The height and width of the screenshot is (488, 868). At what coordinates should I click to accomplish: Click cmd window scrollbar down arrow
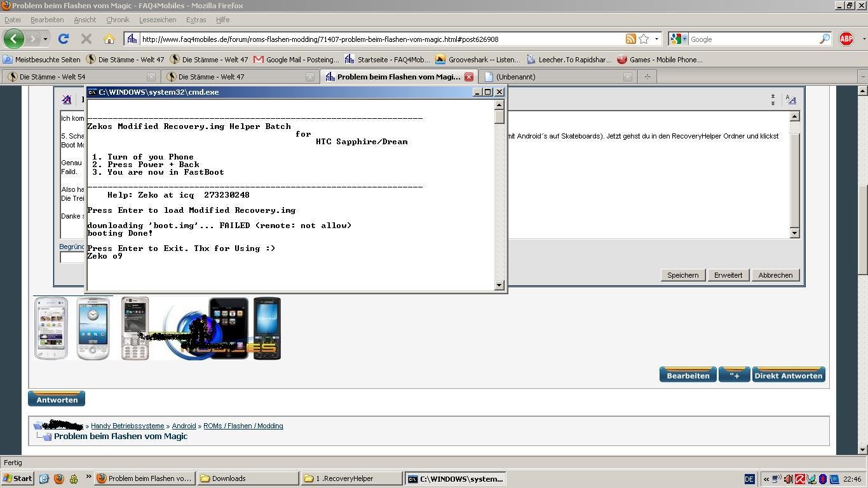pyautogui.click(x=499, y=285)
